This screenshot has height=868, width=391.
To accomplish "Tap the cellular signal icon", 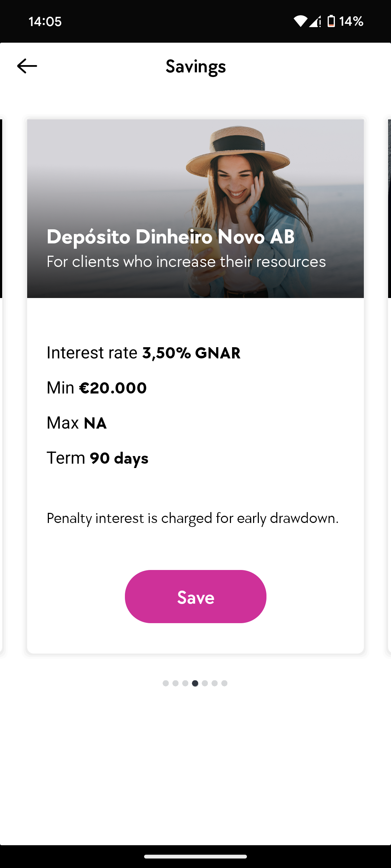I will pos(315,21).
